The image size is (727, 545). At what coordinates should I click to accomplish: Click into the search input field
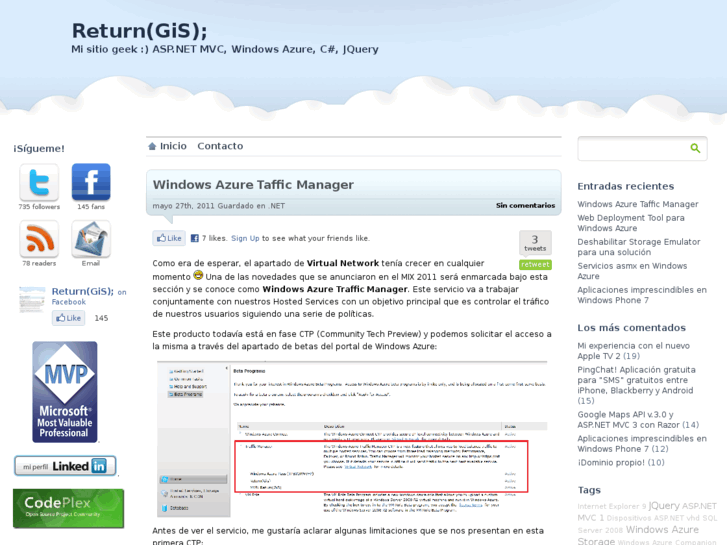click(x=633, y=148)
